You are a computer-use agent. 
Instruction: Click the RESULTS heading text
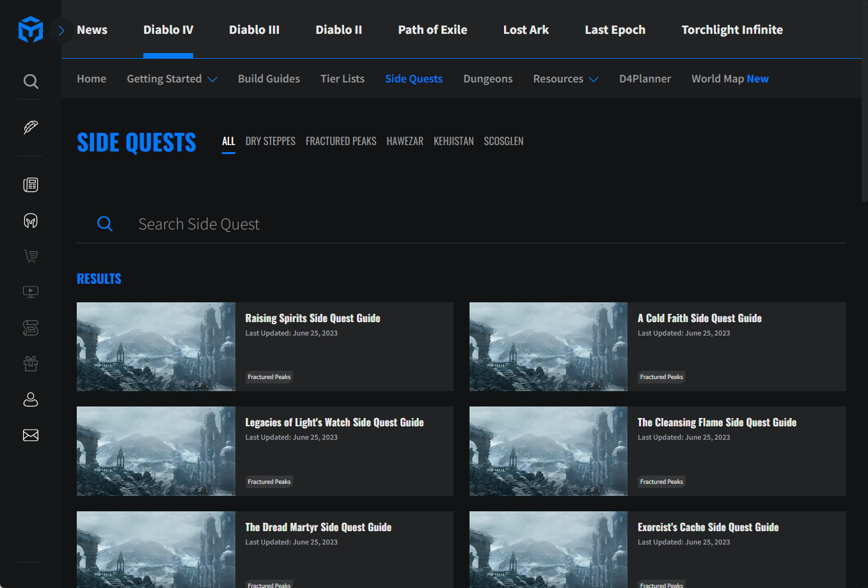(99, 279)
